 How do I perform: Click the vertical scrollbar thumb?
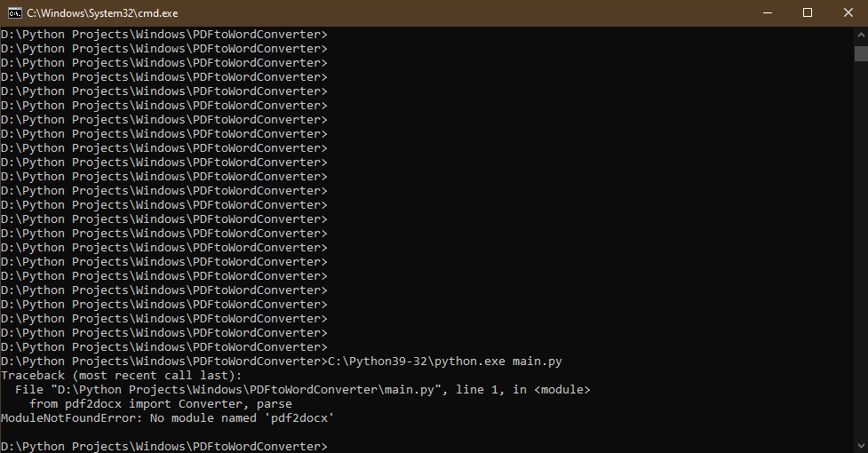coord(862,53)
